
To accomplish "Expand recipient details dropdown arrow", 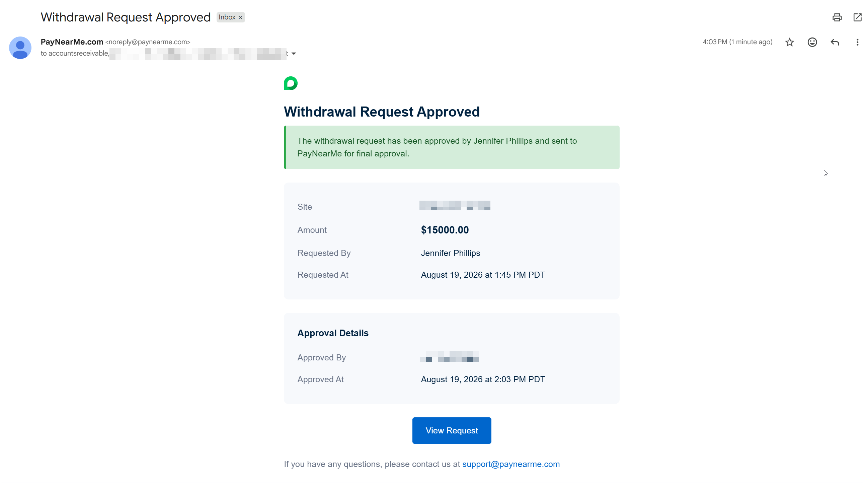I will click(x=294, y=54).
